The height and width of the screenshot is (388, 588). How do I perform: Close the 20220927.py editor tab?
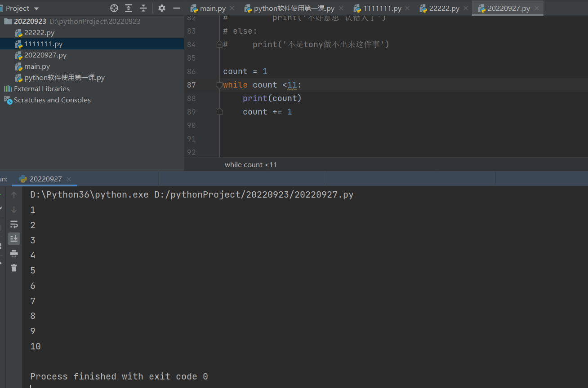pos(536,9)
